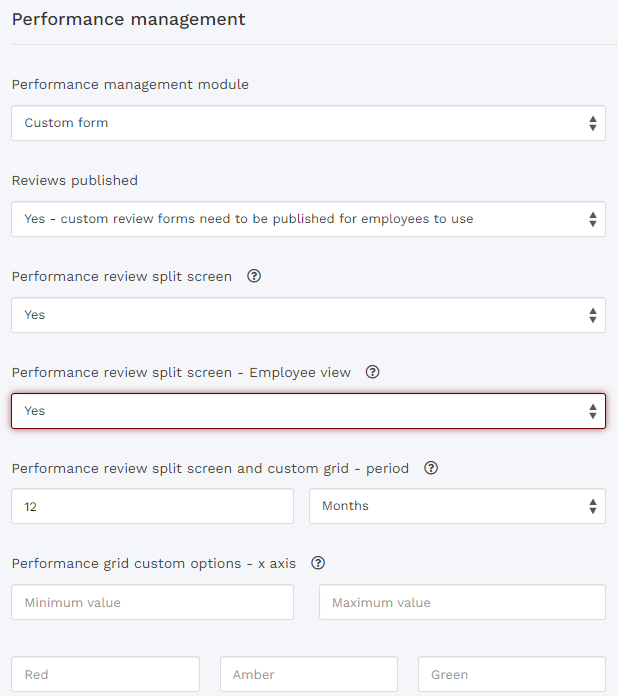Click the 'Performance grid custom options - x axis' label

[154, 564]
